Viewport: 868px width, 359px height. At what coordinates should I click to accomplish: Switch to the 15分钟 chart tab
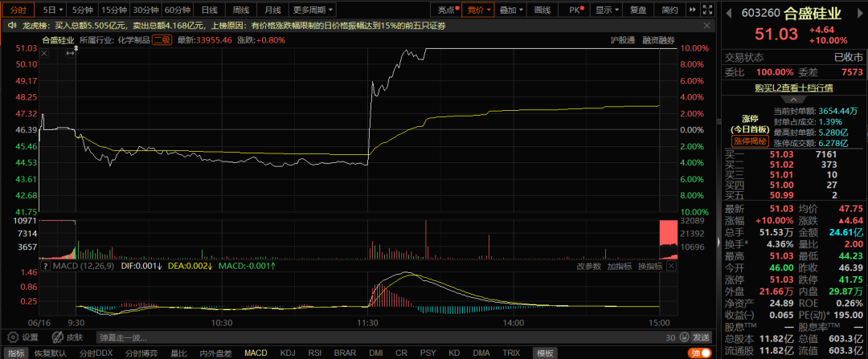(x=113, y=10)
